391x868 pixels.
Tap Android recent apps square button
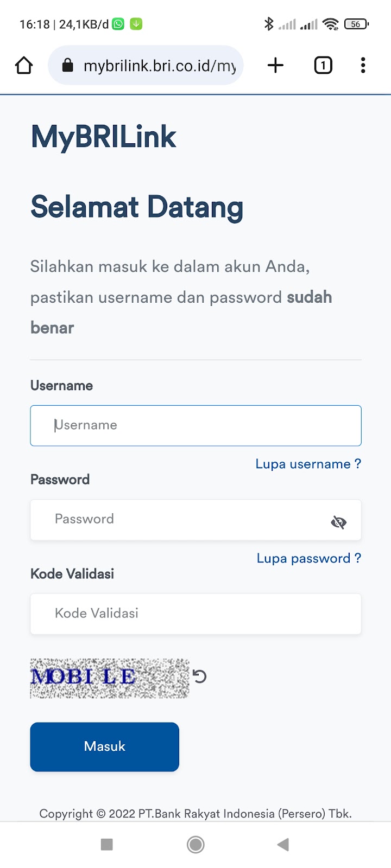(x=107, y=845)
